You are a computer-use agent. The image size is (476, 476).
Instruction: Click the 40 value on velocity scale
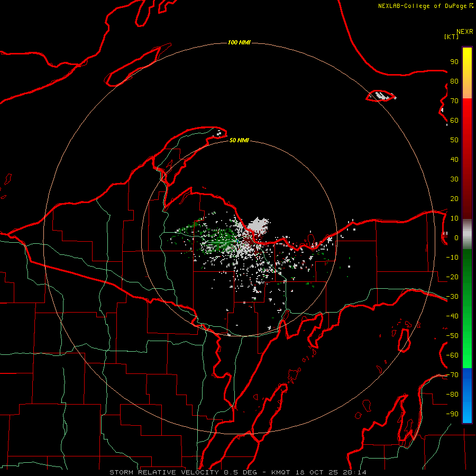click(454, 160)
